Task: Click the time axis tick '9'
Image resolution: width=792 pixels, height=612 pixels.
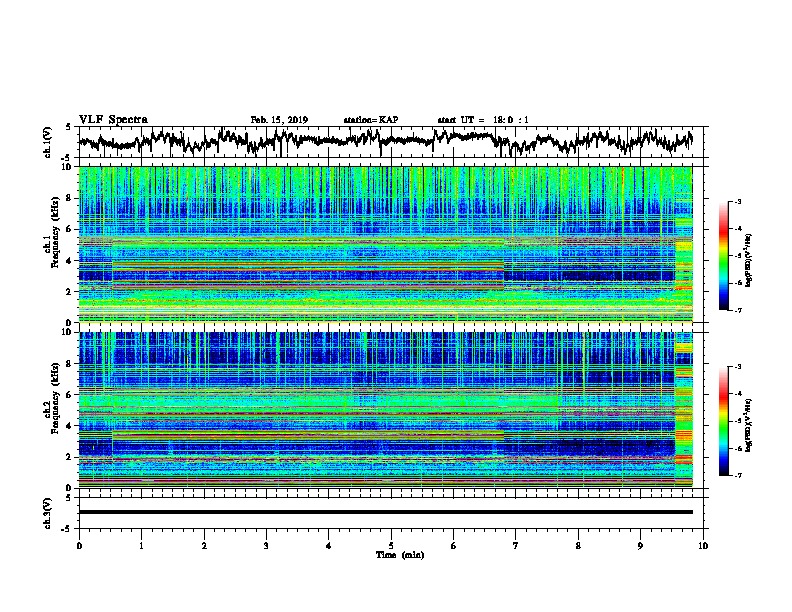Action: coord(640,546)
